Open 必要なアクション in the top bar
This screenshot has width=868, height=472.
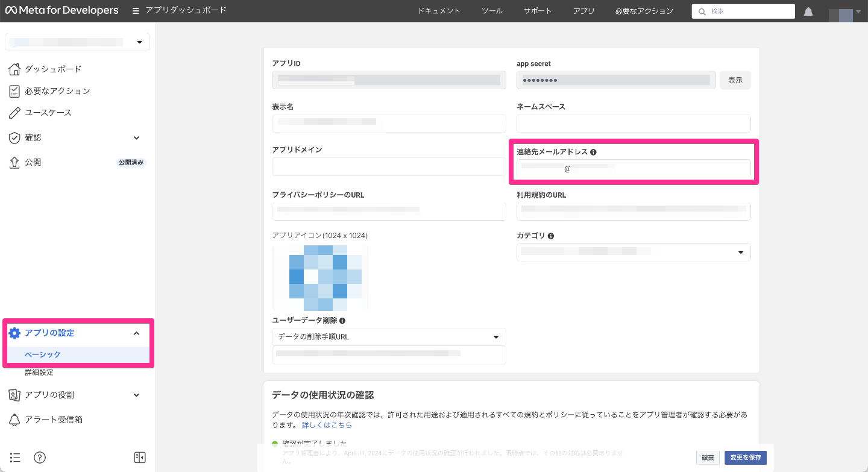(x=644, y=11)
